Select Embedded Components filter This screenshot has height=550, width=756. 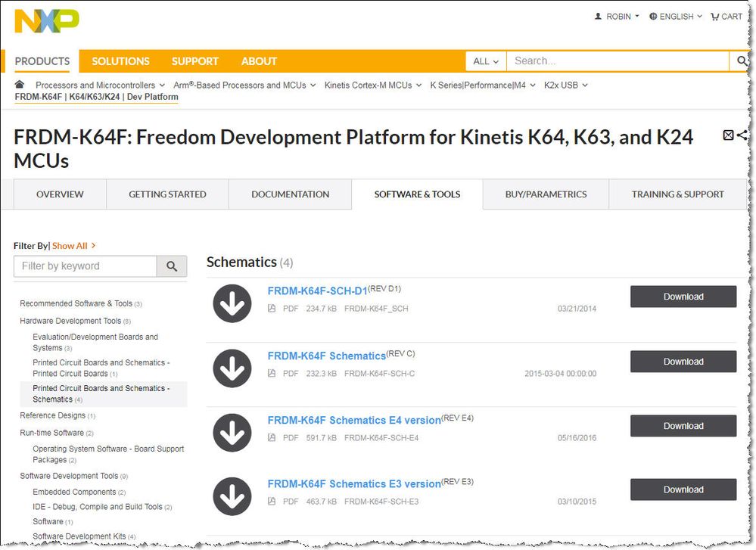(x=79, y=493)
